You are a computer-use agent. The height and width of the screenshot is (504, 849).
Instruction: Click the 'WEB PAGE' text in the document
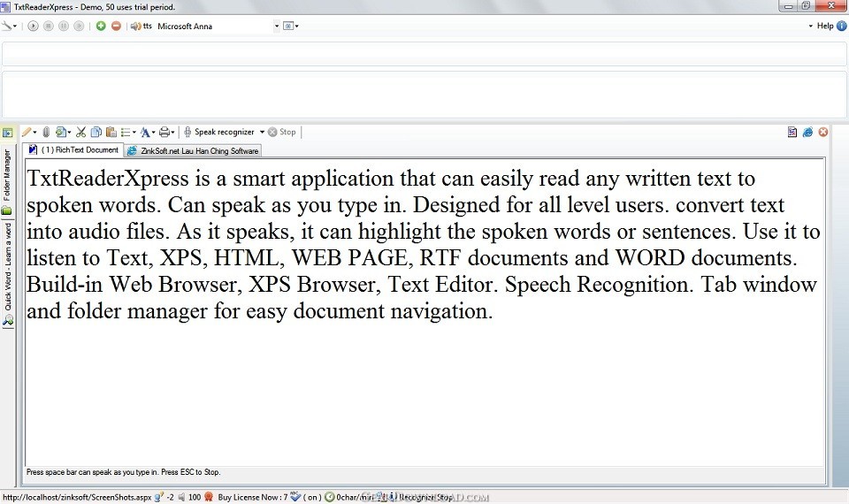pos(349,257)
